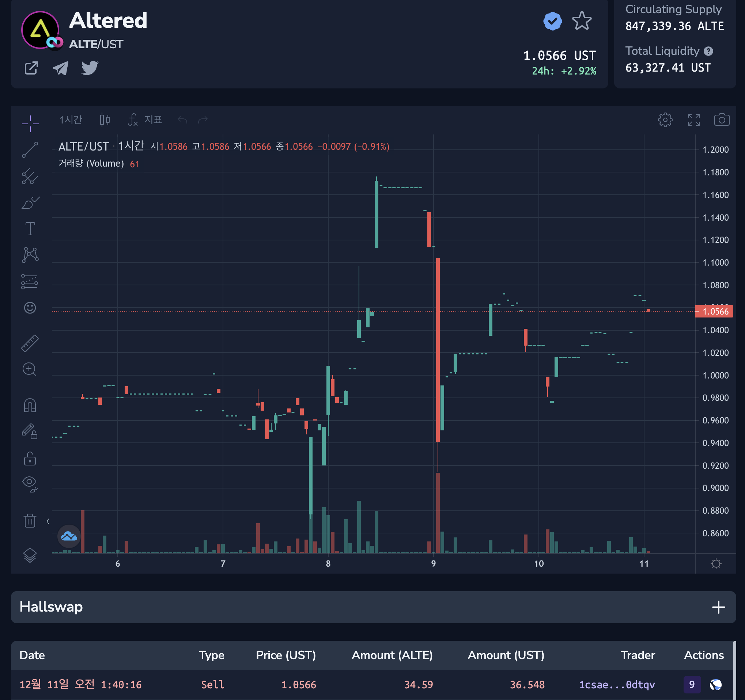Select the trend line drawing tool
This screenshot has width=745, height=700.
tap(30, 150)
